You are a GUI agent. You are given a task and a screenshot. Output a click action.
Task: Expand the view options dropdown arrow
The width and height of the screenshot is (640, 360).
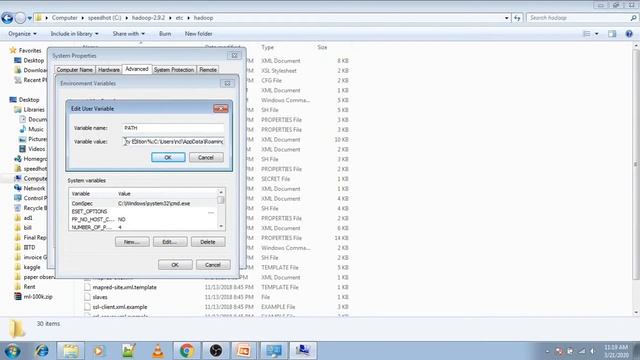click(596, 34)
